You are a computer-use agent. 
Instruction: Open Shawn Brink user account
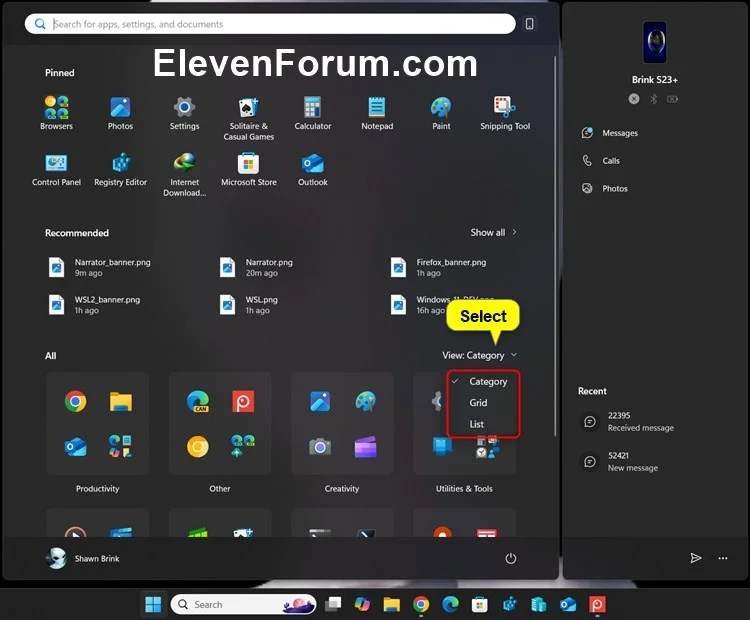tap(84, 558)
